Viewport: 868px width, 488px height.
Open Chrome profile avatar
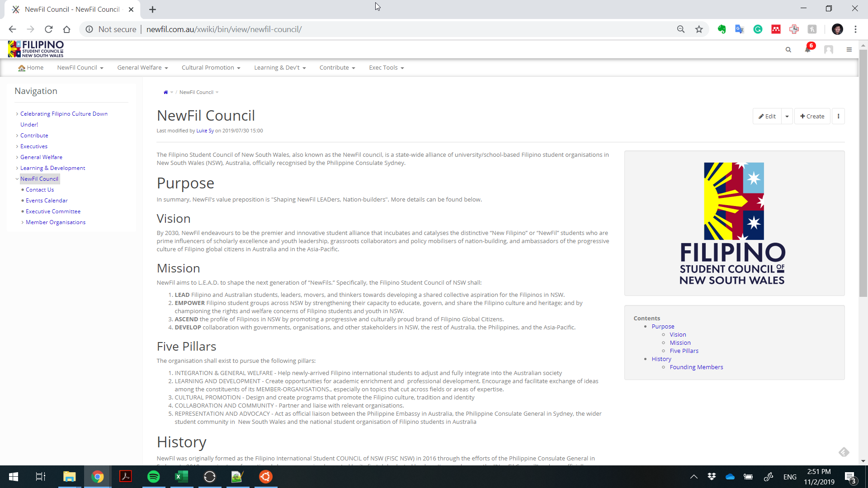coord(837,29)
